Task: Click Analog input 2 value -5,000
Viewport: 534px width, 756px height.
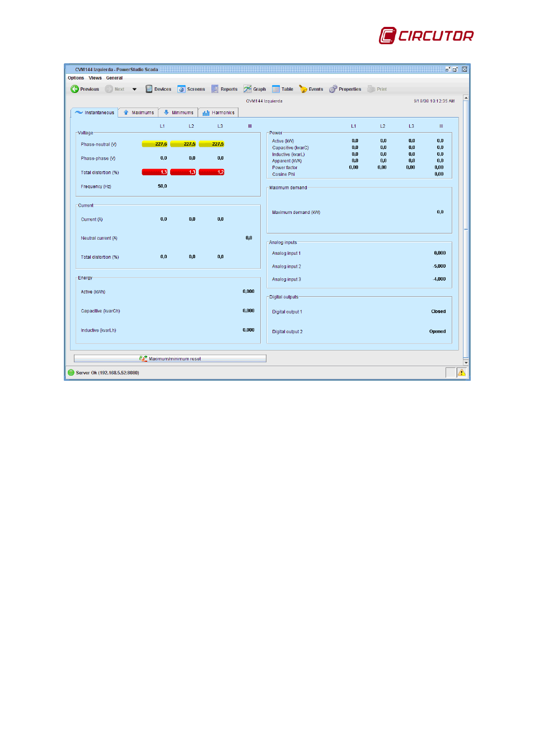Action: [x=439, y=266]
